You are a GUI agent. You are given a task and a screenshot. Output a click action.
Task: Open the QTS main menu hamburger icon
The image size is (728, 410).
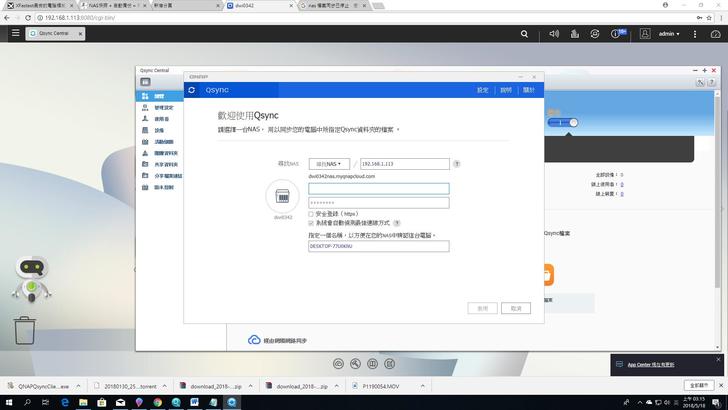click(15, 33)
